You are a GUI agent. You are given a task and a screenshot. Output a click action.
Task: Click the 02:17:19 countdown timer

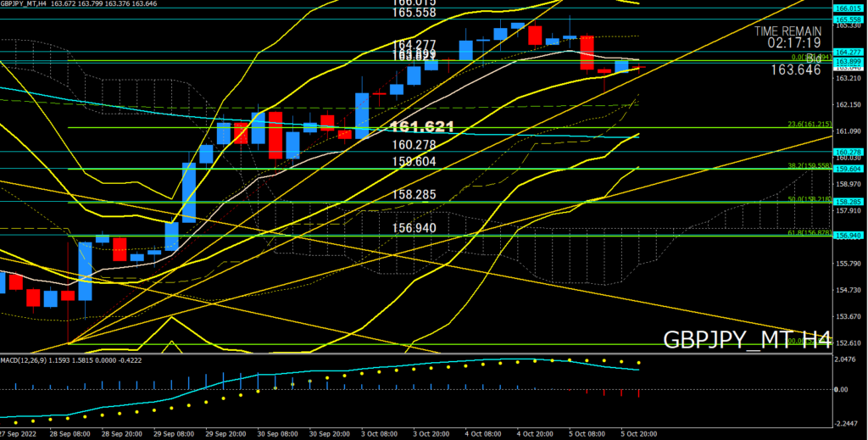(x=793, y=42)
